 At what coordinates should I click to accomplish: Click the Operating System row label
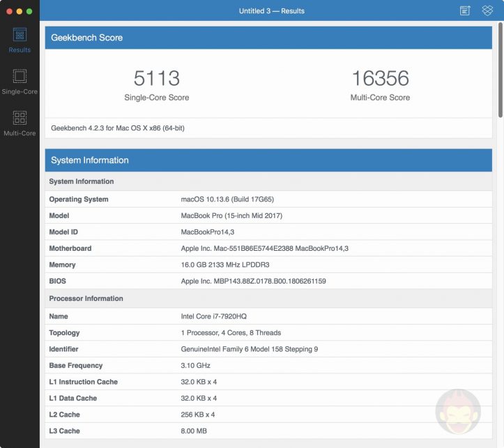79,199
